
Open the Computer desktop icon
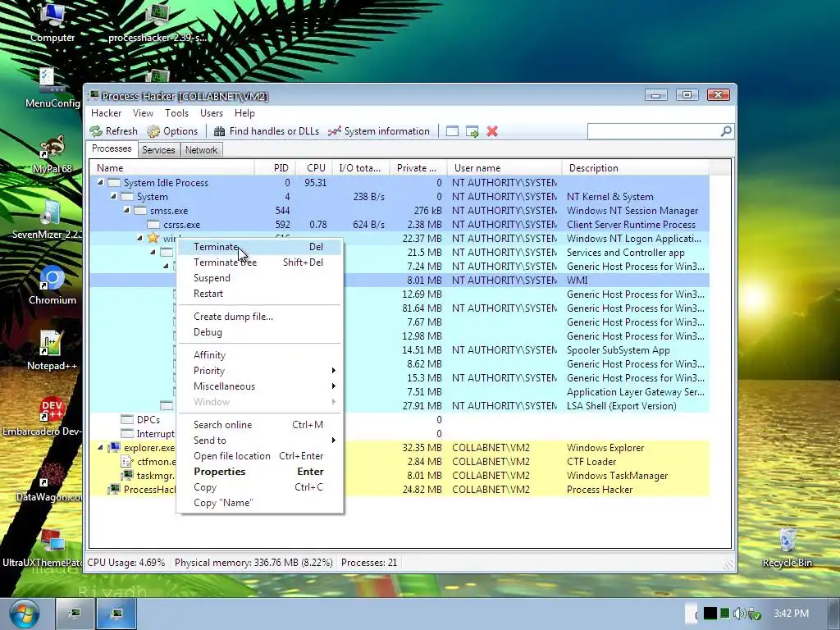(x=52, y=24)
